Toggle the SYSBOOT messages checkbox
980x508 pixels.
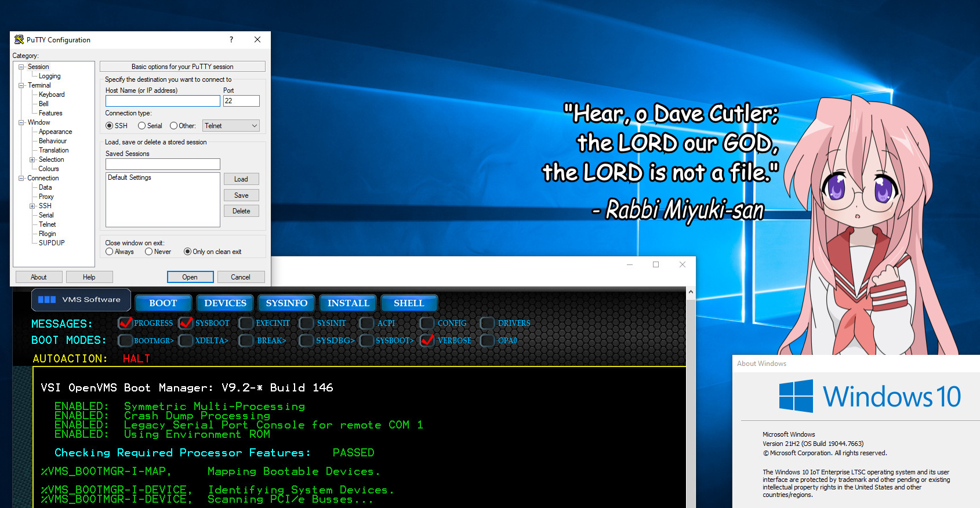pyautogui.click(x=186, y=323)
